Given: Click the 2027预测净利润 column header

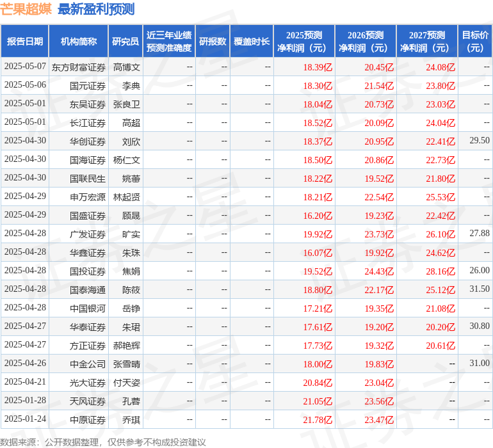Looking at the screenshot, I should click(427, 42).
